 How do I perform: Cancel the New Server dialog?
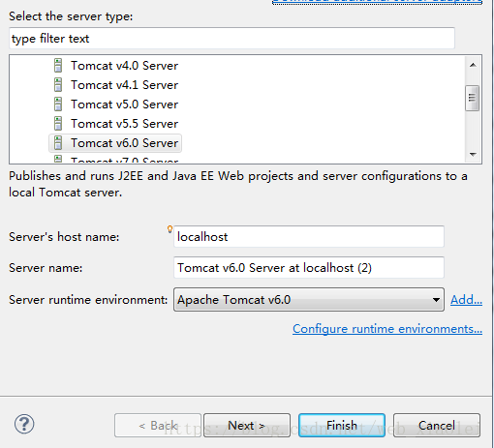(x=437, y=426)
